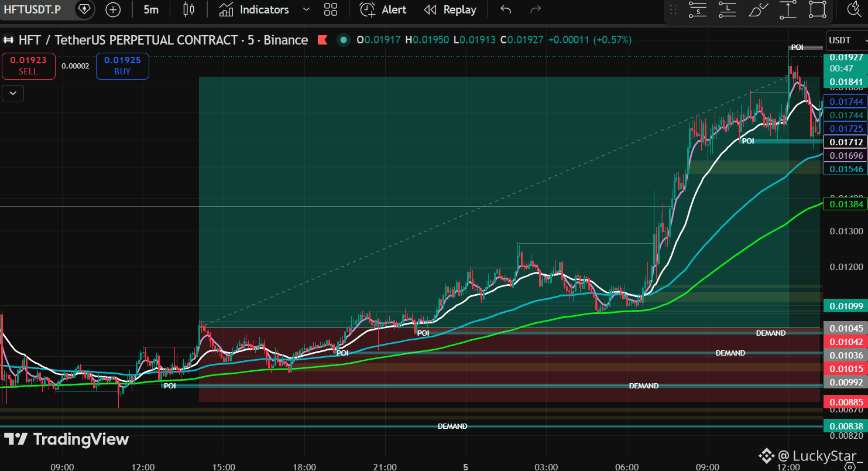Select the purple 0.01696 price label
This screenshot has width=868, height=471.
(x=846, y=155)
